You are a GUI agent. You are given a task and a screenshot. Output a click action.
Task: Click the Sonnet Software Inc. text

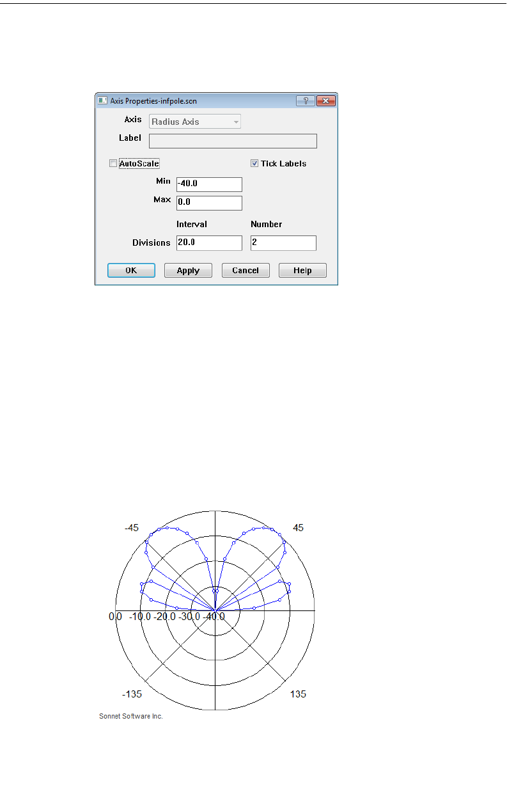[x=131, y=716]
